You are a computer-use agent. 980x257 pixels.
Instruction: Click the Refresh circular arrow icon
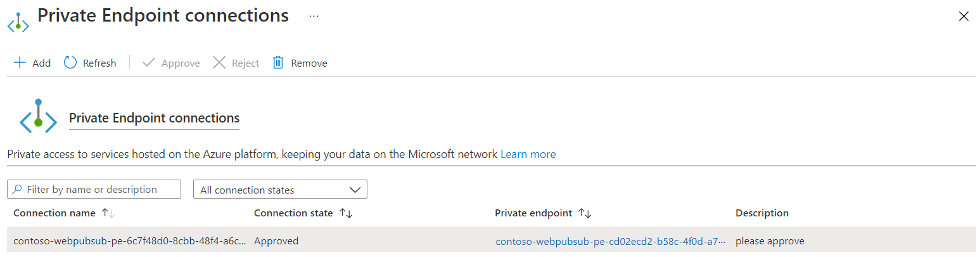click(70, 63)
